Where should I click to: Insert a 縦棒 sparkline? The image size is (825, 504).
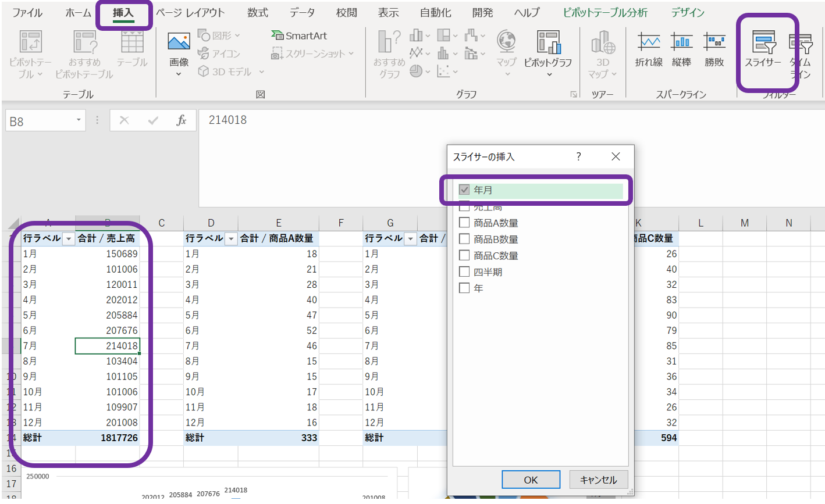pos(681,49)
